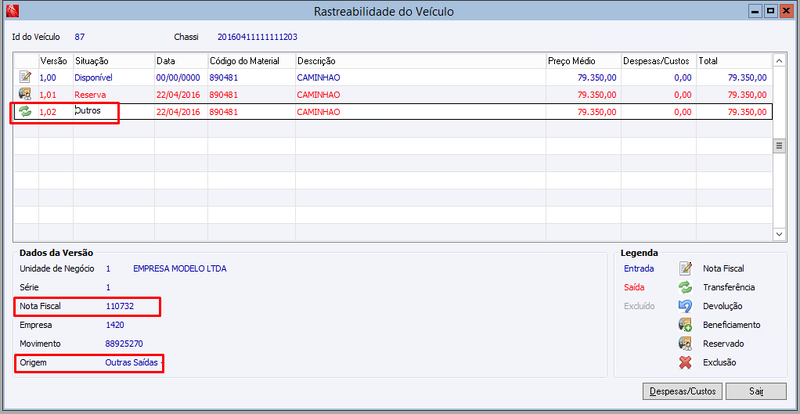800x414 pixels.
Task: Click the Transferência icon on version 1,02 row
Action: pyautogui.click(x=25, y=111)
